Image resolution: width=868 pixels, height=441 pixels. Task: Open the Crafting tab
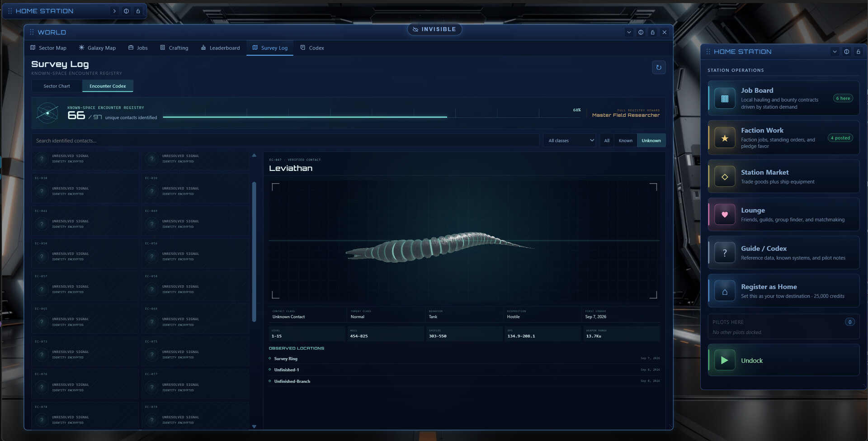coord(174,48)
